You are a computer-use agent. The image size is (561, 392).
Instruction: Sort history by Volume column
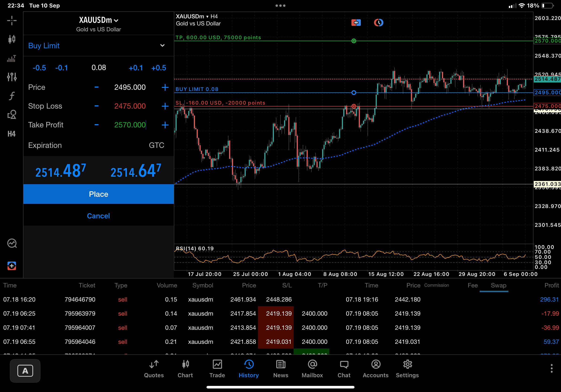[x=167, y=285]
